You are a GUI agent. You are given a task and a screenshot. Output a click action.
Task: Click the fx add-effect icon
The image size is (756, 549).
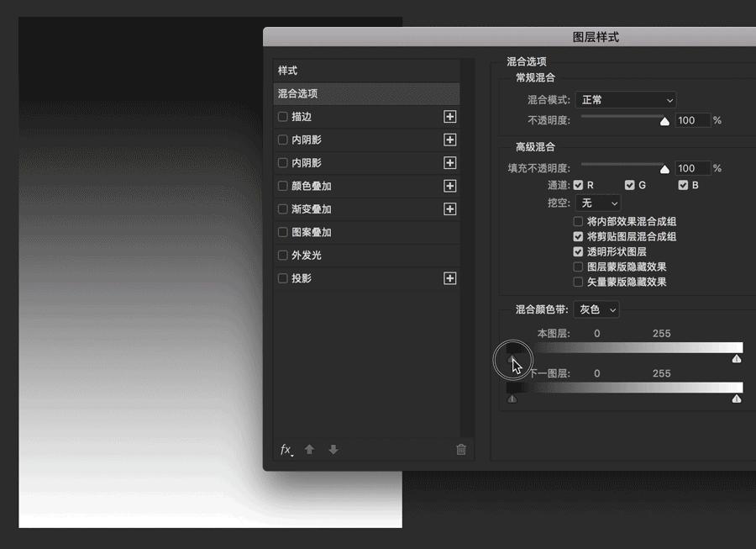[x=286, y=451]
